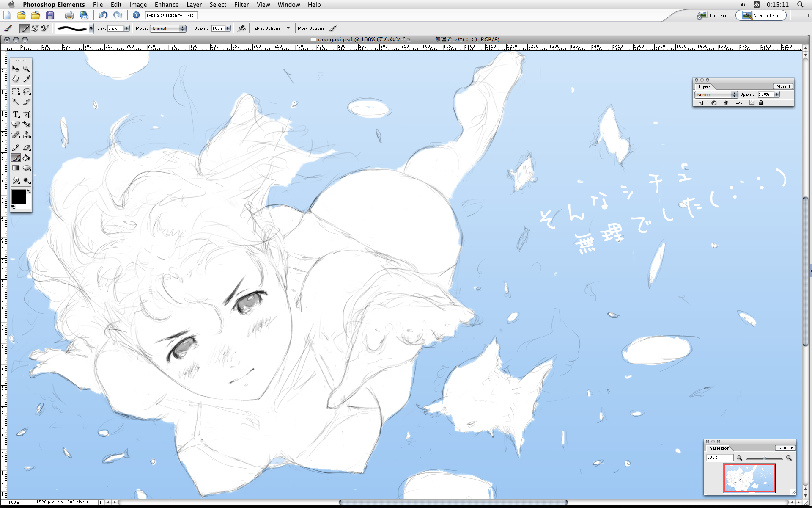This screenshot has height=508, width=812.
Task: Select the Eraser tool
Action: [27, 148]
